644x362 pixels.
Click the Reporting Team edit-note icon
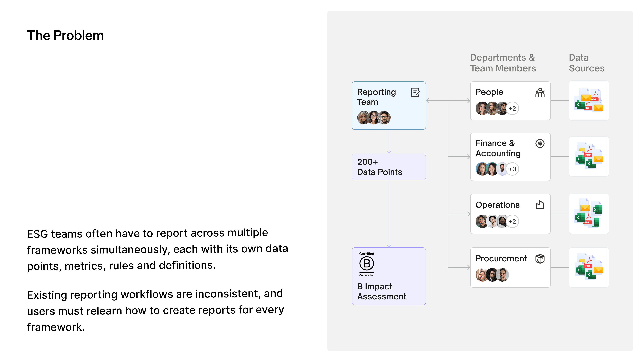(415, 92)
